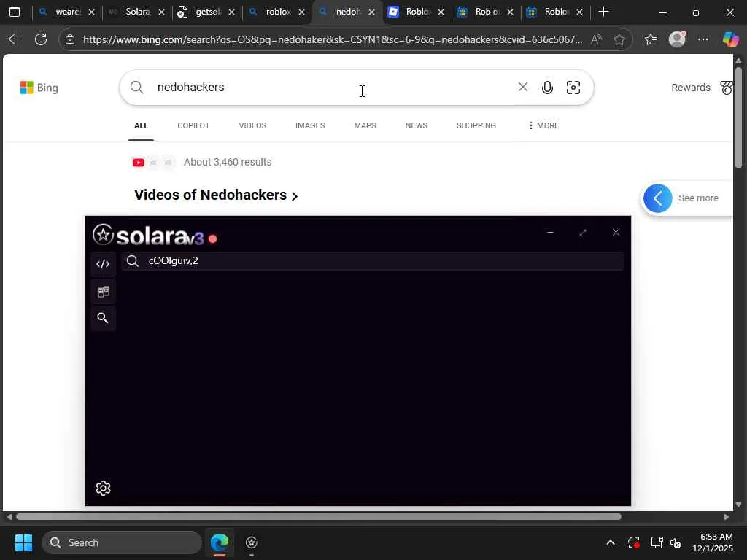
Task: Open Solara settings gear icon
Action: (x=103, y=488)
